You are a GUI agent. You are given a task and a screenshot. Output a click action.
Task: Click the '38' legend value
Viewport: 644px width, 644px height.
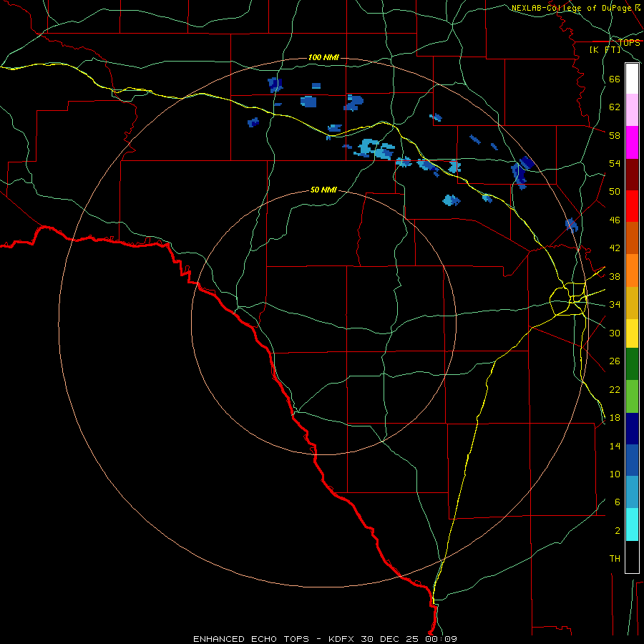(x=615, y=277)
